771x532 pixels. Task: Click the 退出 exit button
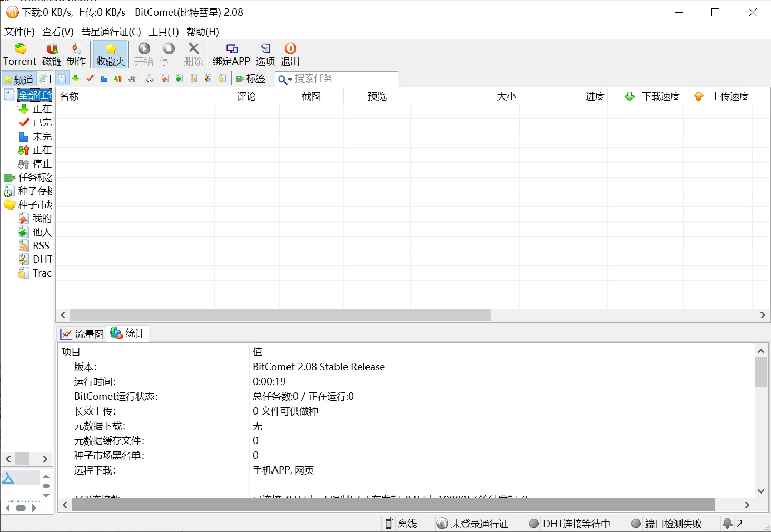[290, 54]
